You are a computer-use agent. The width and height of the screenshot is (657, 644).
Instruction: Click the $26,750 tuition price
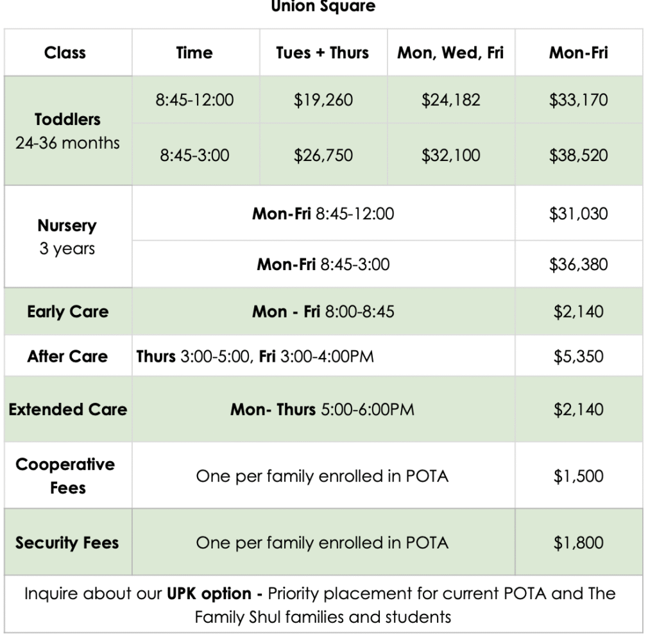pos(323,155)
